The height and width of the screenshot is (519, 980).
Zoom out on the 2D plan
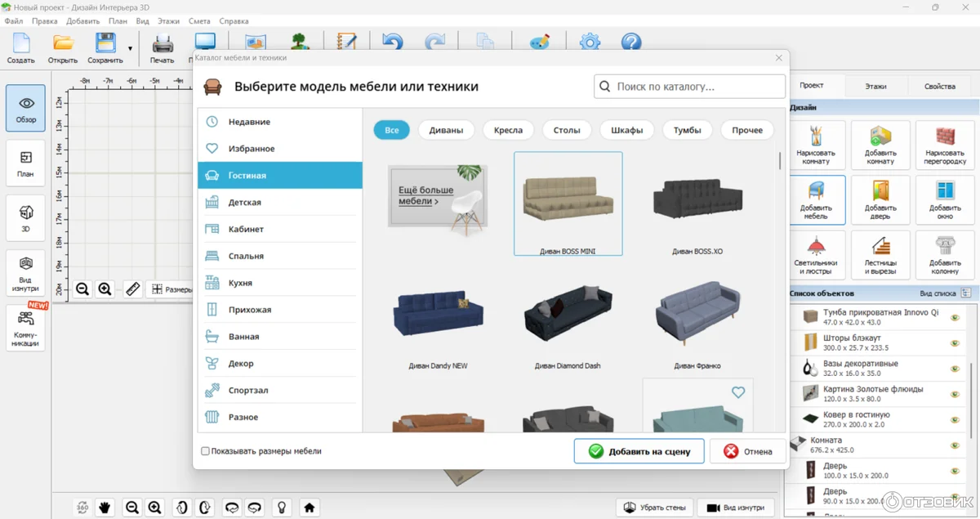pyautogui.click(x=82, y=289)
